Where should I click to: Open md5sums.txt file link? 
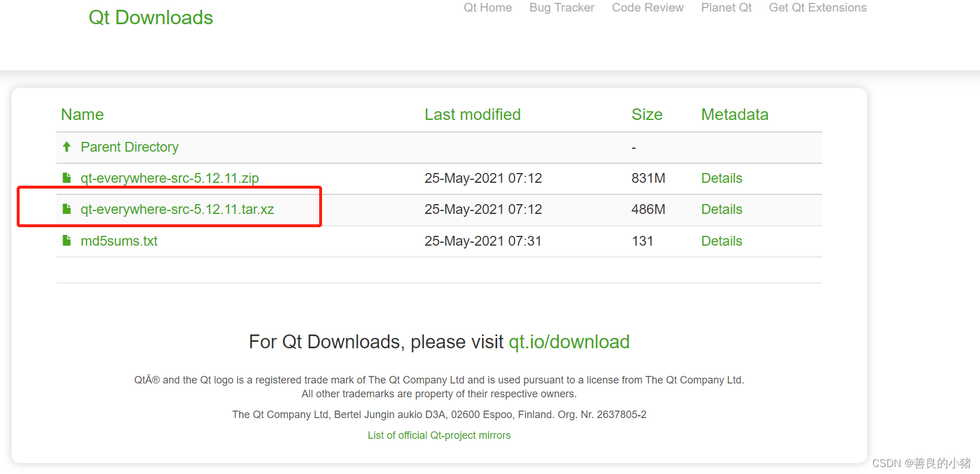tap(119, 241)
